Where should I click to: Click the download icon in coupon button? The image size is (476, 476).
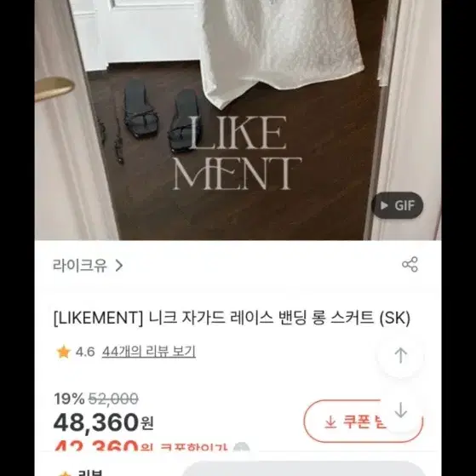click(330, 422)
